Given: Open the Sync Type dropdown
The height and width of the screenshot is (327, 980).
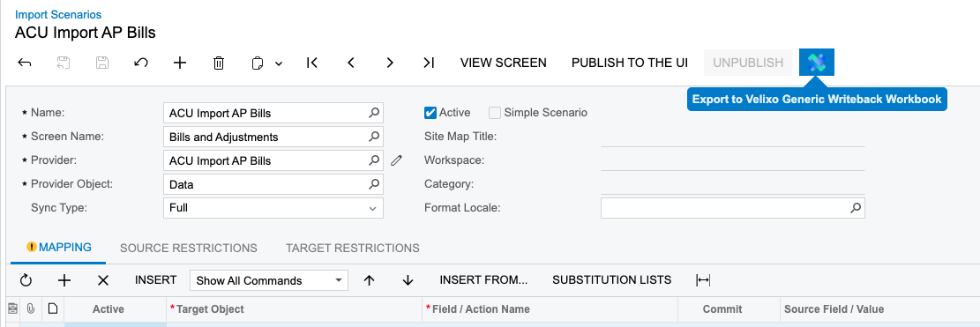Looking at the screenshot, I should pyautogui.click(x=273, y=208).
